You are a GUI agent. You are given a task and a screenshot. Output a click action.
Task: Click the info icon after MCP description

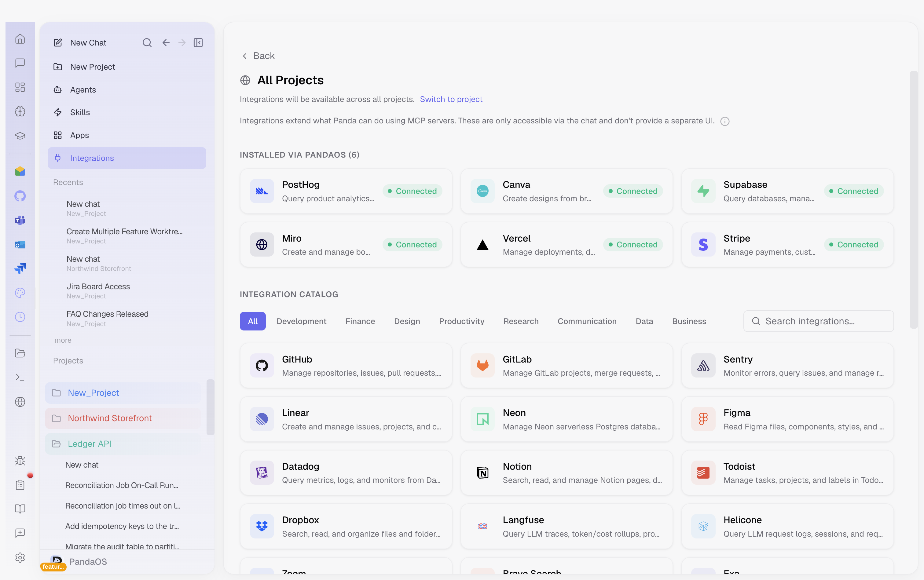(724, 121)
